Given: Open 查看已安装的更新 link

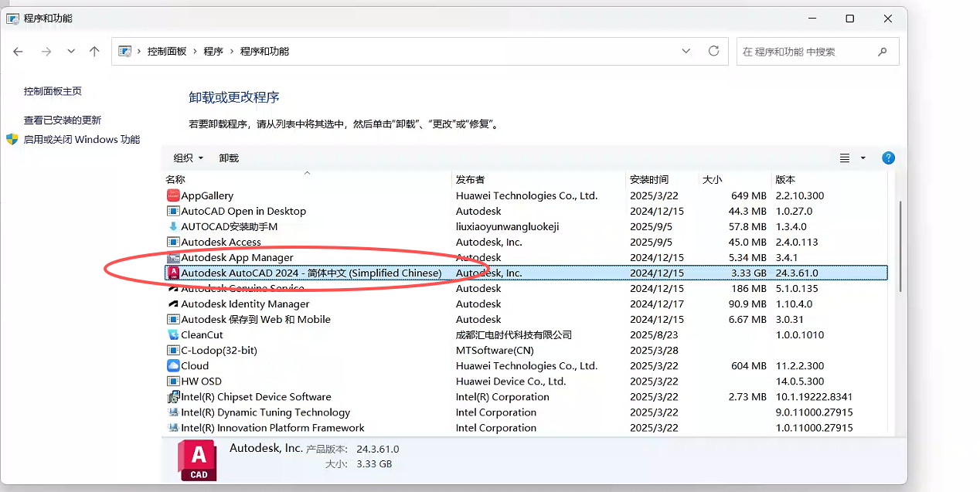Looking at the screenshot, I should click(63, 120).
